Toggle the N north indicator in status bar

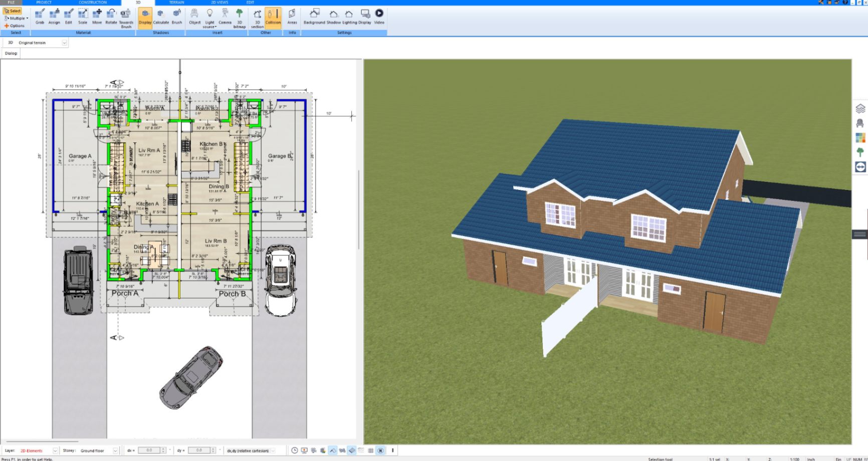[380, 450]
